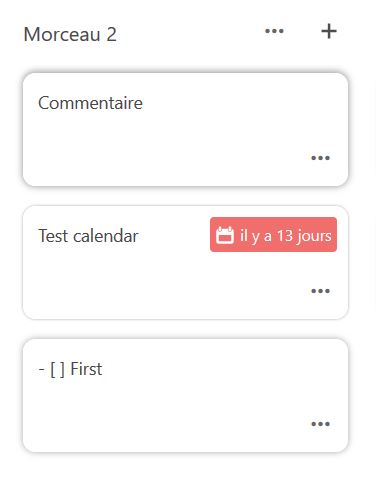Click the calendar icon in the due badge
The width and height of the screenshot is (376, 484).
225,235
